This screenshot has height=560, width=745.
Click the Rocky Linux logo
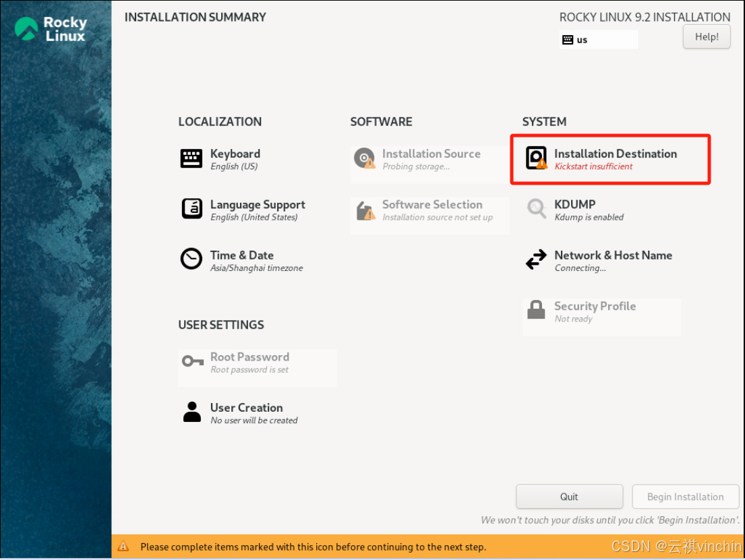tap(51, 29)
